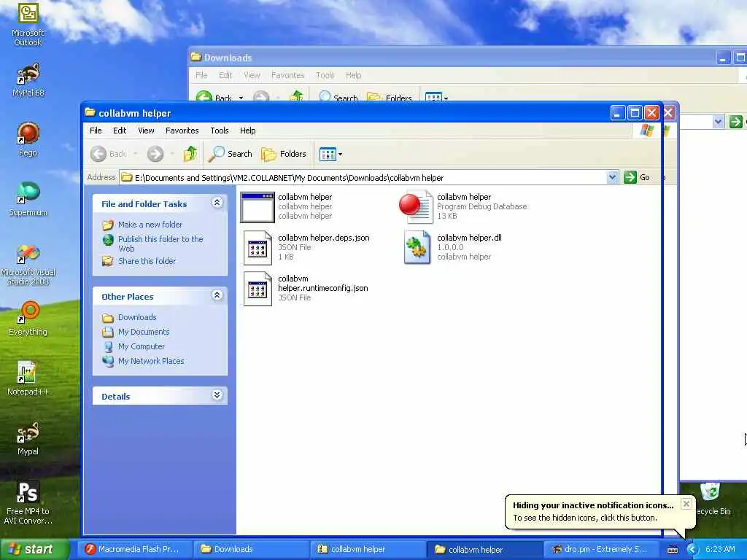Select collabvm helper.runtimeconfig.json file
Image resolution: width=747 pixels, height=560 pixels.
(x=306, y=288)
